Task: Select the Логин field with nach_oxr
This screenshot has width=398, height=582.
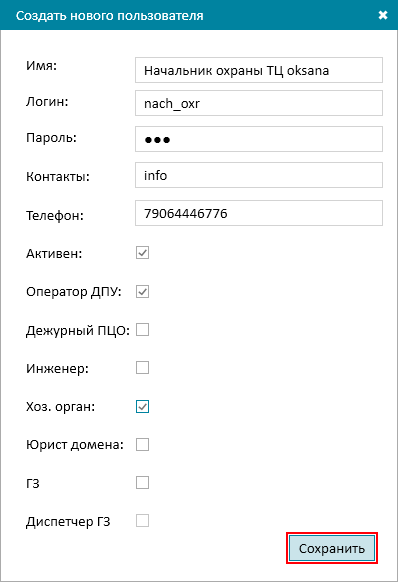Action: [x=259, y=103]
